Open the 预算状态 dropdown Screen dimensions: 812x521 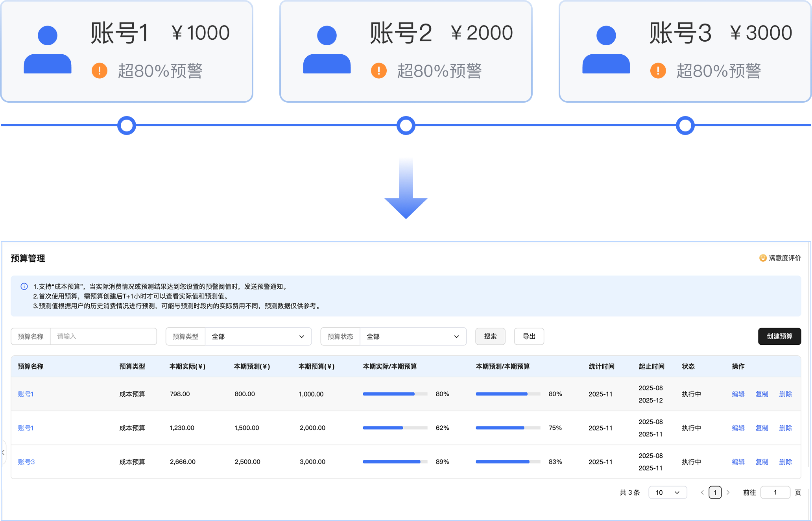[413, 336]
